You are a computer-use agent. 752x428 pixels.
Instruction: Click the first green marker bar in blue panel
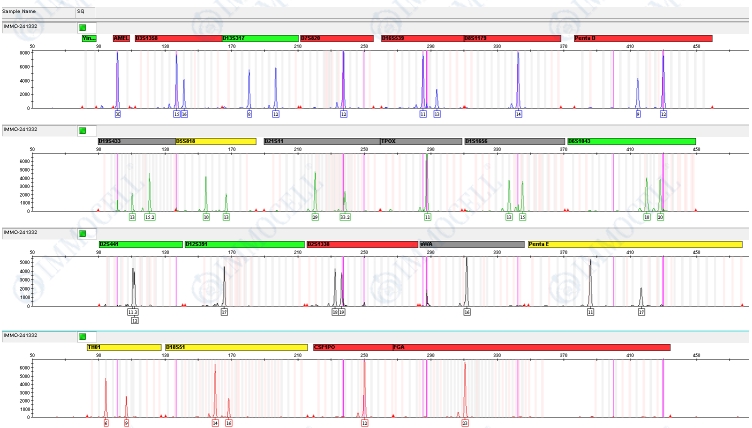tap(89, 38)
